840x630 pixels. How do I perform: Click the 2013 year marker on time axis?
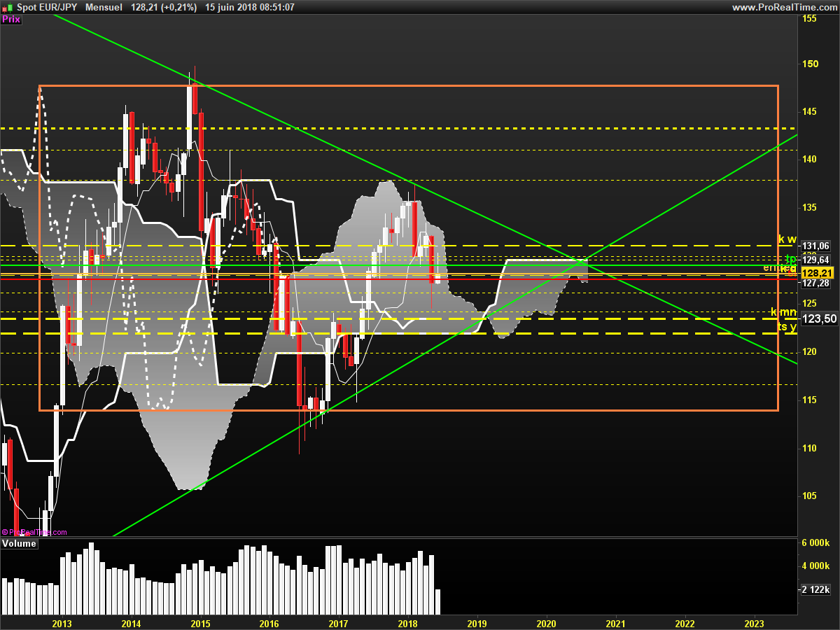tap(62, 623)
